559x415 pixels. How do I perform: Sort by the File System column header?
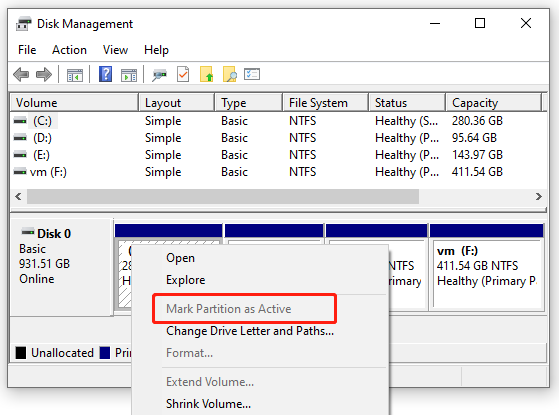click(326, 103)
